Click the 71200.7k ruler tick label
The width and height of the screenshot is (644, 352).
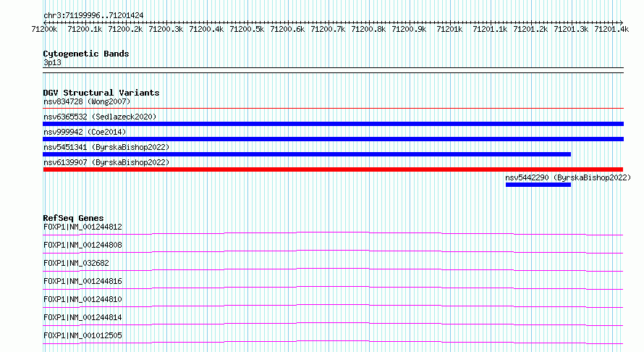click(x=328, y=29)
